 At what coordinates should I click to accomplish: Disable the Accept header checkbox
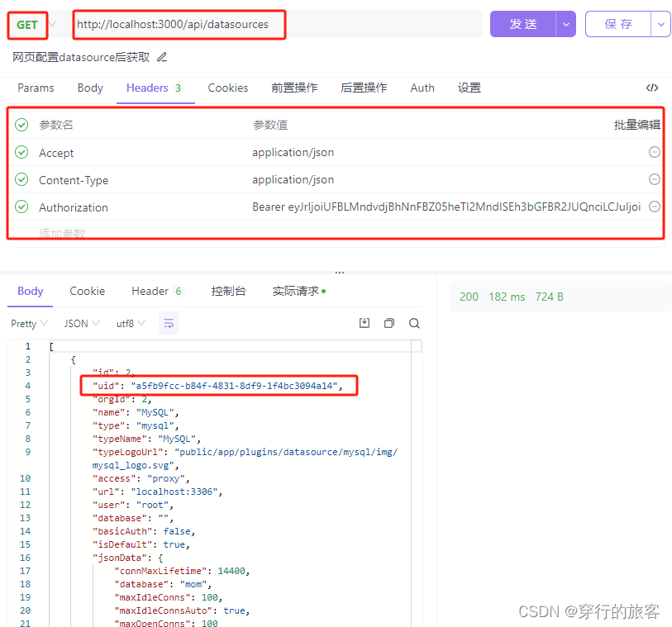21,152
